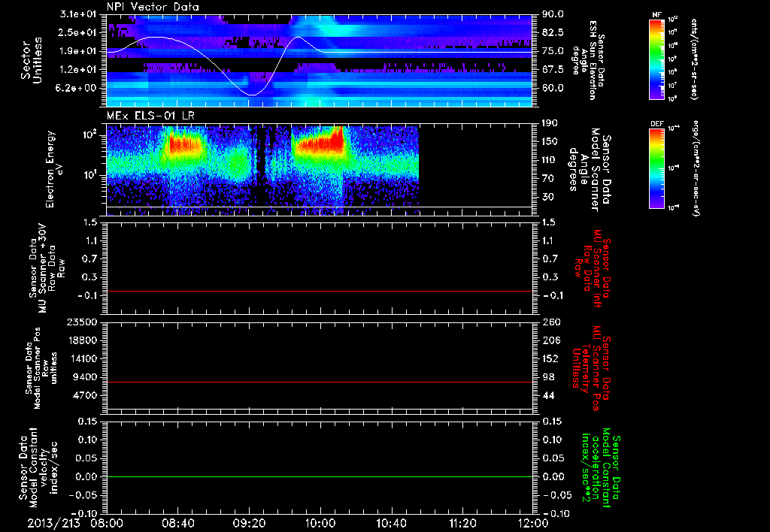770x532 pixels.
Task: Click the green line in velocity plot
Action: click(x=320, y=476)
